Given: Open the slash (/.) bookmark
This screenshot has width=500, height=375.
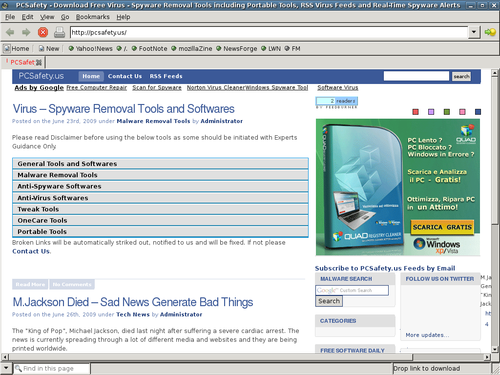Looking at the screenshot, I should 122,49.
